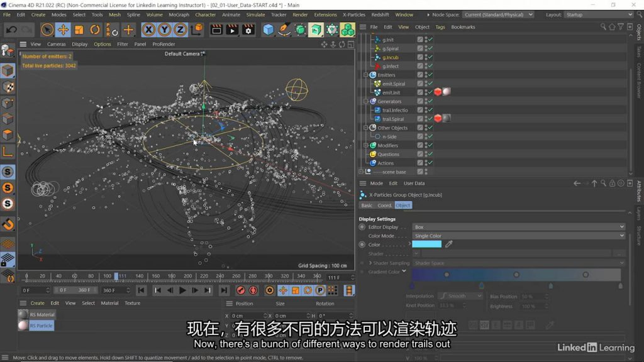
Task: Toggle Questions enabled checkmark
Action: coord(430,154)
